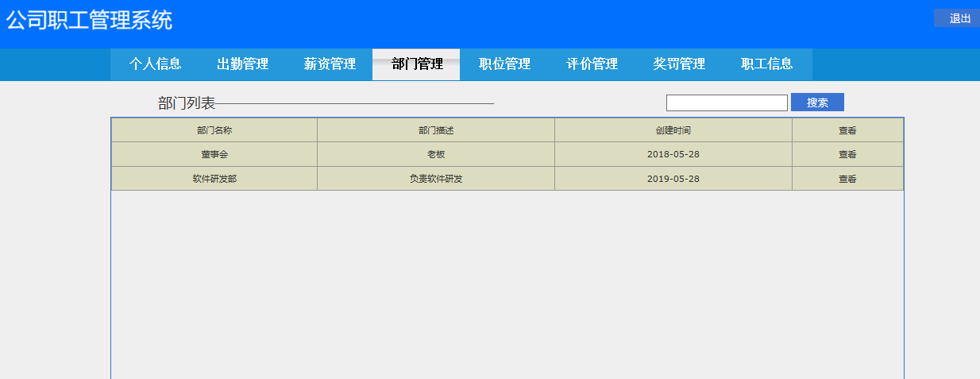Click the 创建时间 column header
Viewport: 980px width, 379px height.
(x=673, y=130)
